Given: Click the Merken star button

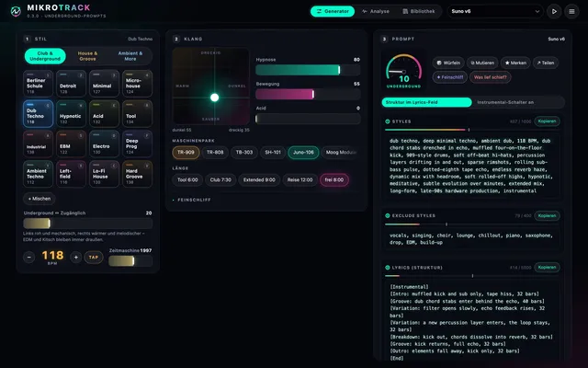Looking at the screenshot, I should click(x=515, y=63).
